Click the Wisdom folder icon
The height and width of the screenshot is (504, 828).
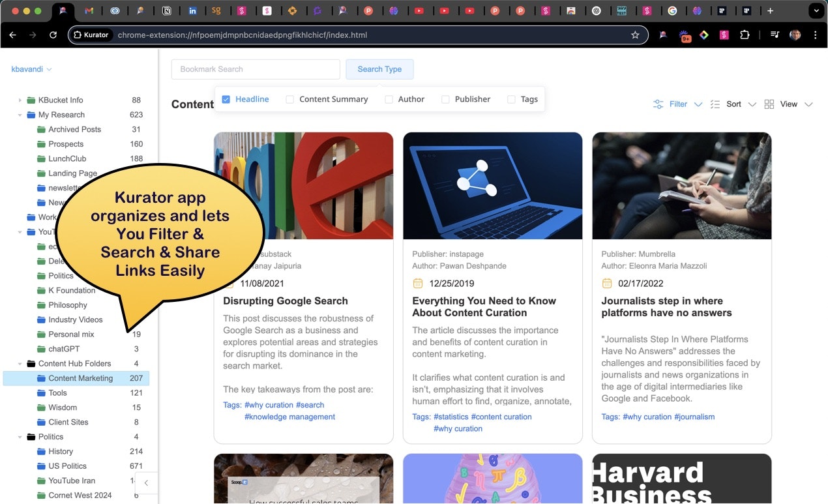[41, 408]
